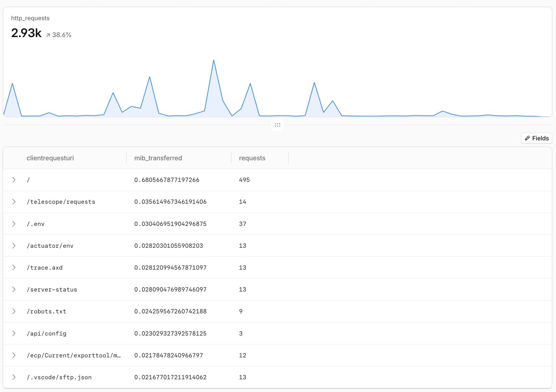Click the 2.93k total value
556x392 pixels.
click(x=26, y=33)
